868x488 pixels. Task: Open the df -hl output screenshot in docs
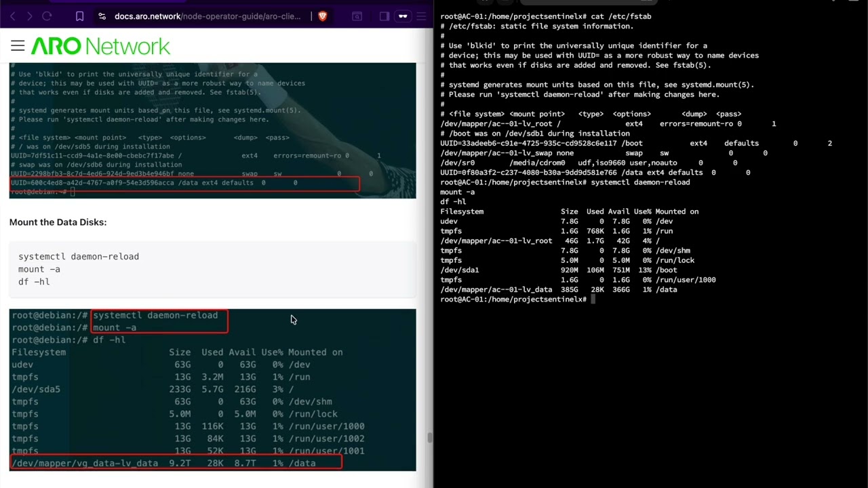tap(212, 390)
